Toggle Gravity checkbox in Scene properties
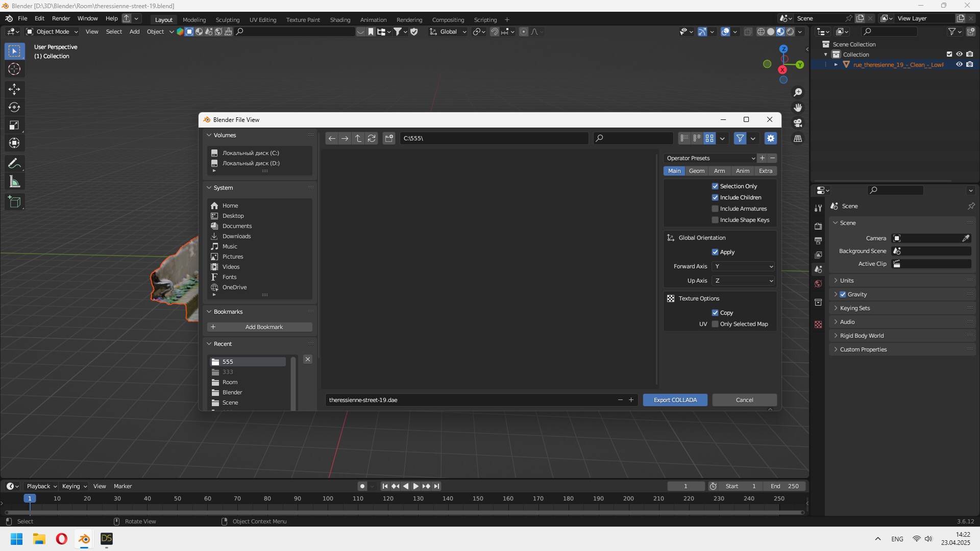The image size is (980, 551). tap(843, 294)
